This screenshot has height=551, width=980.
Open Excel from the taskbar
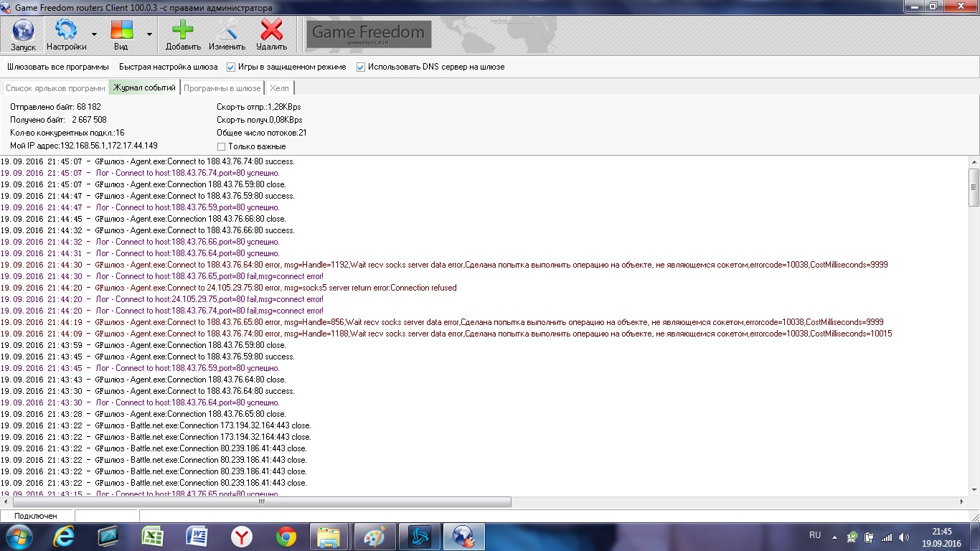pyautogui.click(x=152, y=537)
